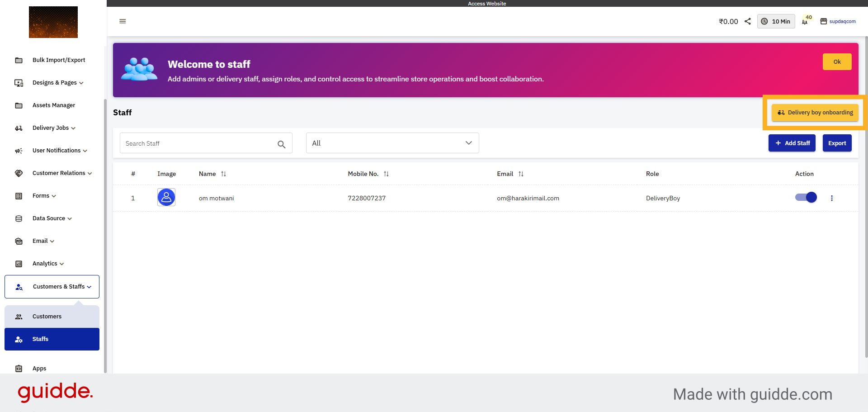The width and height of the screenshot is (868, 412).
Task: Click the share icon in top bar
Action: pyautogui.click(x=747, y=21)
